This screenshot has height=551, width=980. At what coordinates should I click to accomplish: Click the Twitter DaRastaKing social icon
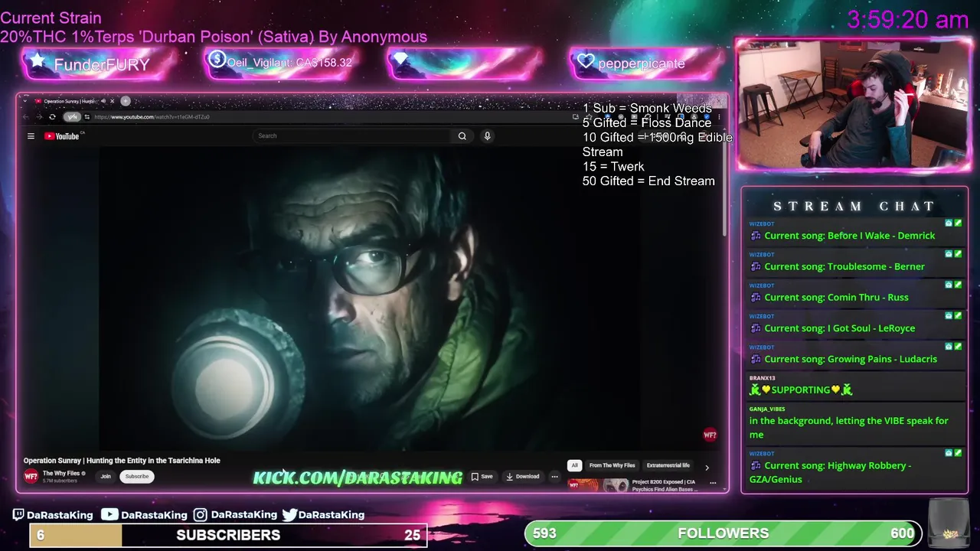(x=289, y=514)
